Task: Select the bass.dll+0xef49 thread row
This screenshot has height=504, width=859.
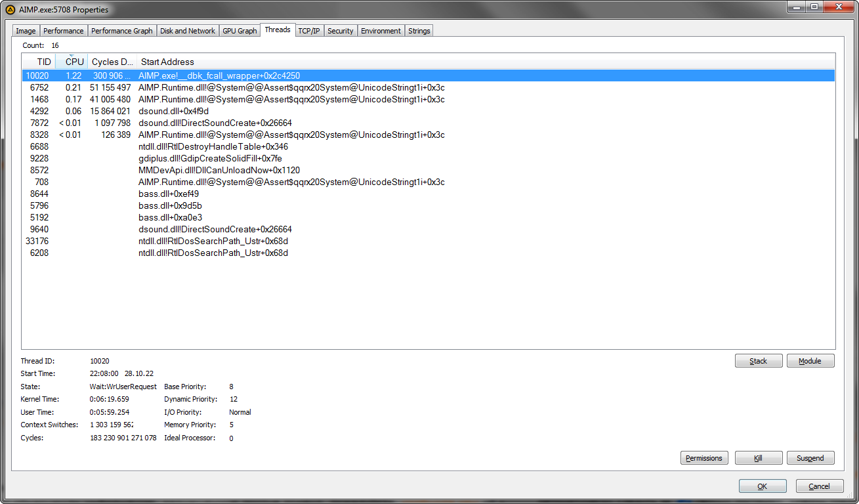Action: tap(428, 194)
